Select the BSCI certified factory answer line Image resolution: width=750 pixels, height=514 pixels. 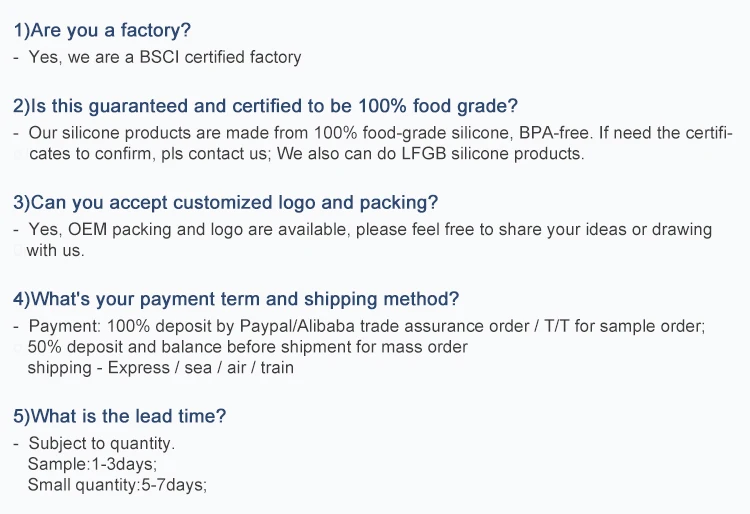[x=165, y=58]
